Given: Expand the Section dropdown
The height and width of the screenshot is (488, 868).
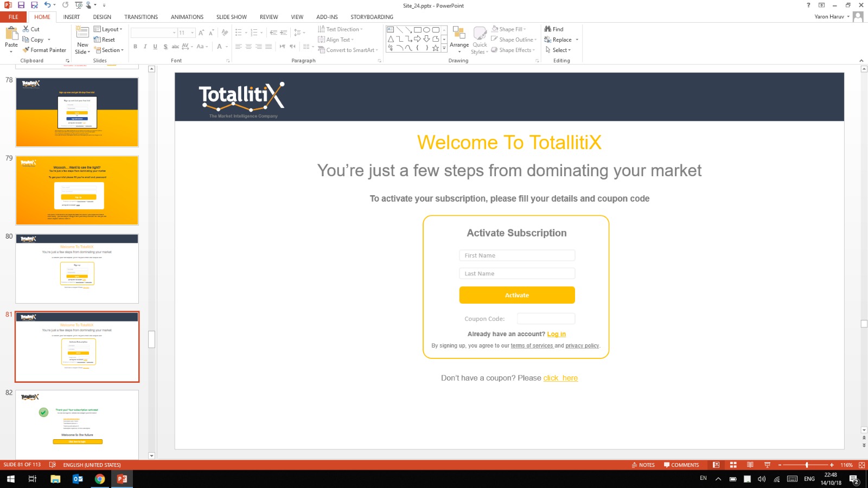Looking at the screenshot, I should [109, 50].
